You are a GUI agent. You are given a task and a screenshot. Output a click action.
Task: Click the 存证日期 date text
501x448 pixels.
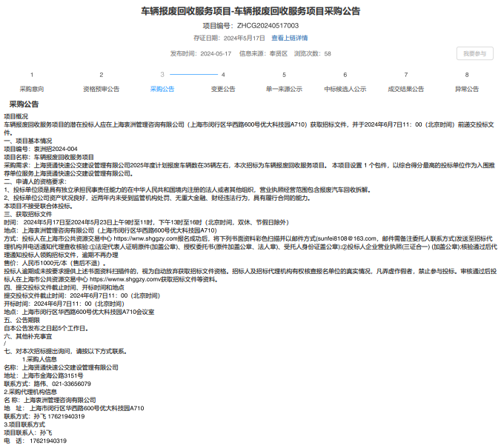click(x=223, y=38)
